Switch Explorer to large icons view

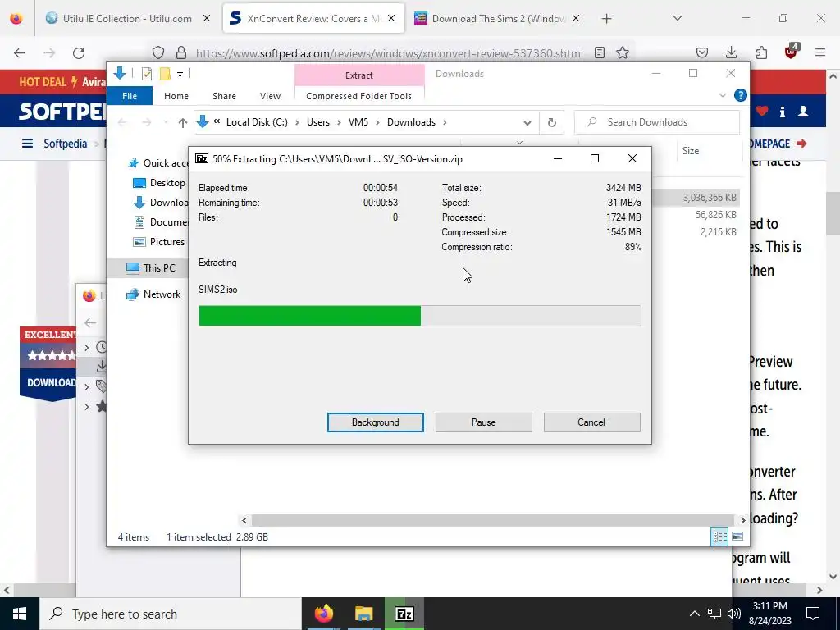pyautogui.click(x=737, y=536)
